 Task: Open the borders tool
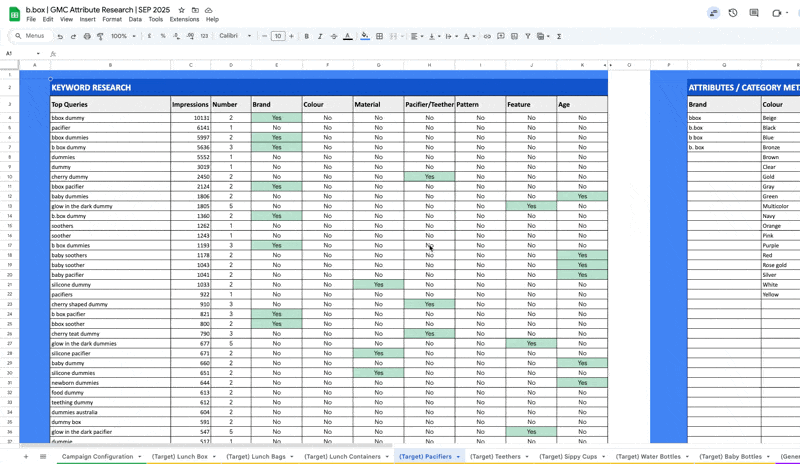click(x=379, y=36)
